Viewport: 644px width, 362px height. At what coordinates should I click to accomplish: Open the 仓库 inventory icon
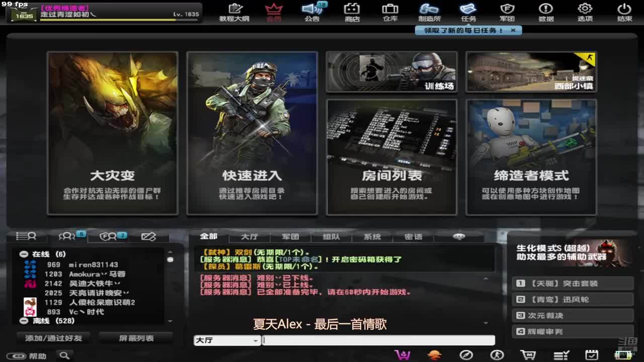[390, 12]
